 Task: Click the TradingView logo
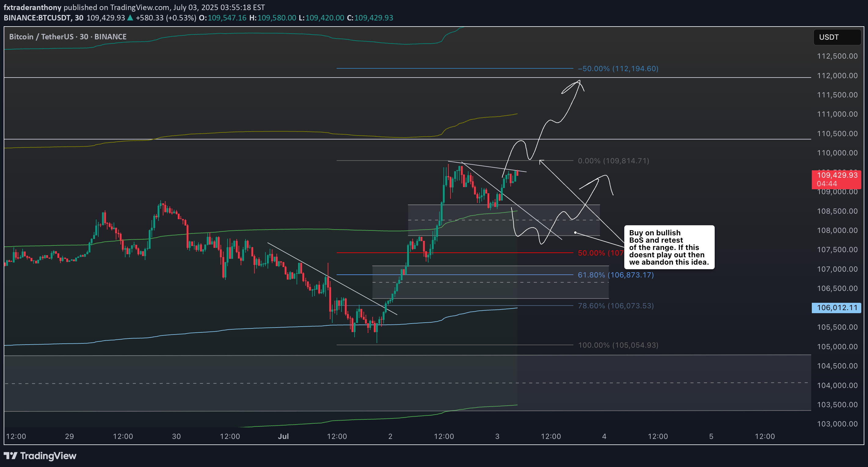[40, 456]
